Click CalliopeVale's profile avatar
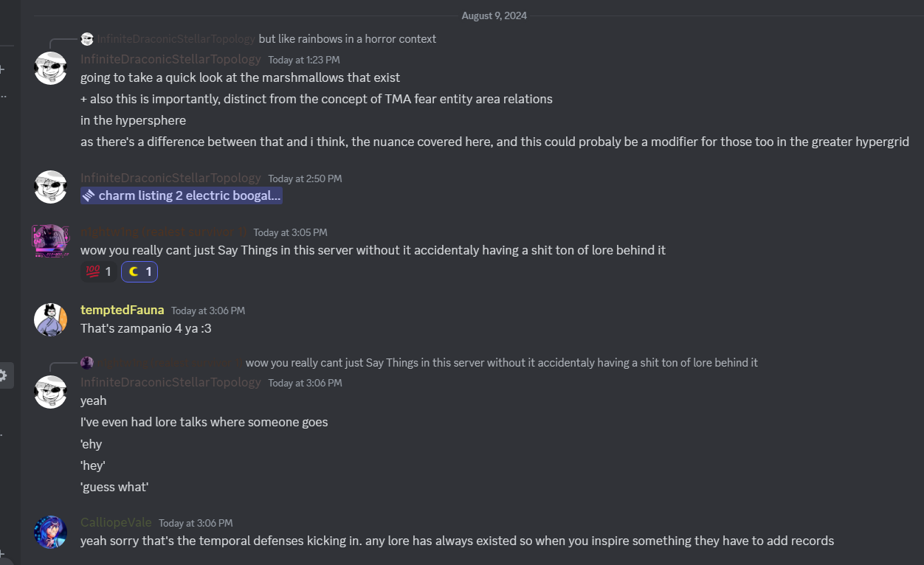 coord(51,532)
